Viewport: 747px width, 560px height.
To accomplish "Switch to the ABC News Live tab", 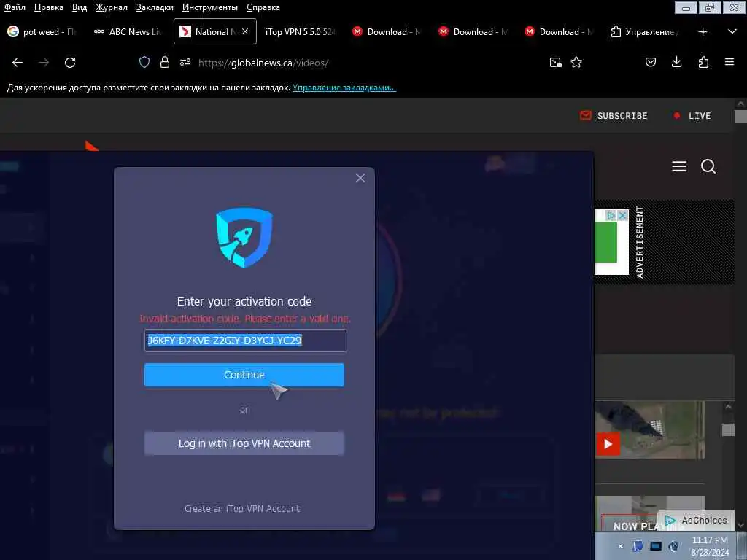I will (128, 32).
